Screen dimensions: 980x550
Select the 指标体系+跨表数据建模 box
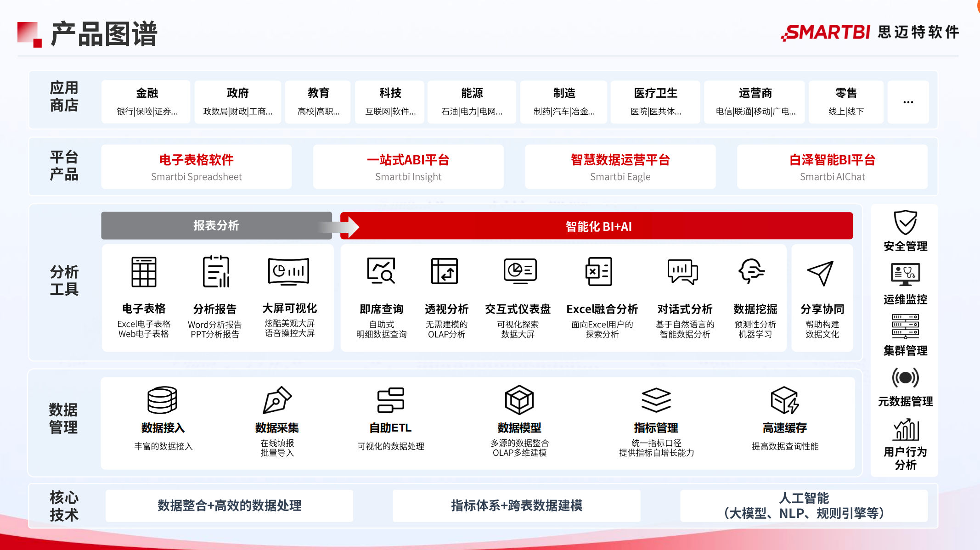[517, 505]
